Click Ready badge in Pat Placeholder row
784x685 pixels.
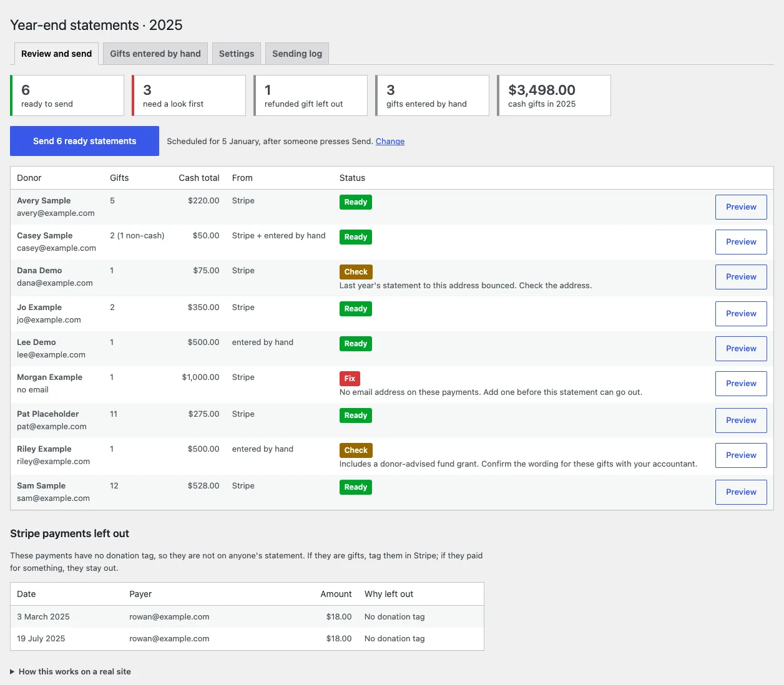pos(356,415)
